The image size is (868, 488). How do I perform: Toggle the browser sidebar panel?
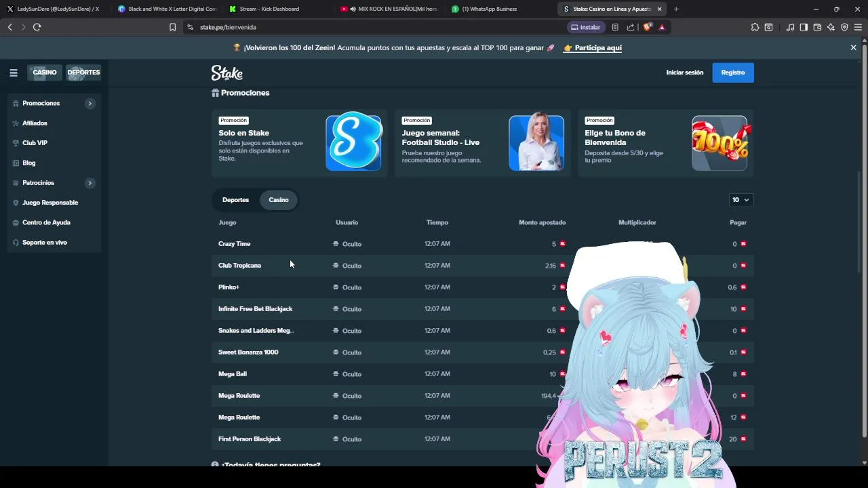[804, 27]
